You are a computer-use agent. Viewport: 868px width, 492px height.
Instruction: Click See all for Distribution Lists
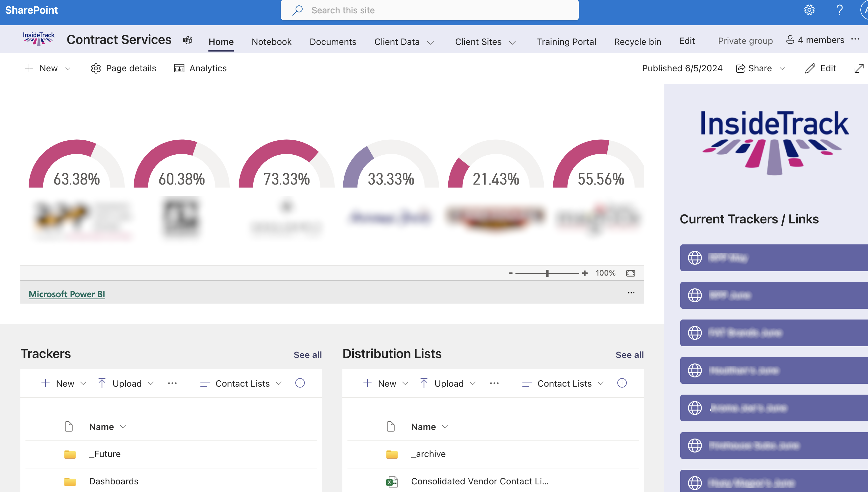(630, 355)
